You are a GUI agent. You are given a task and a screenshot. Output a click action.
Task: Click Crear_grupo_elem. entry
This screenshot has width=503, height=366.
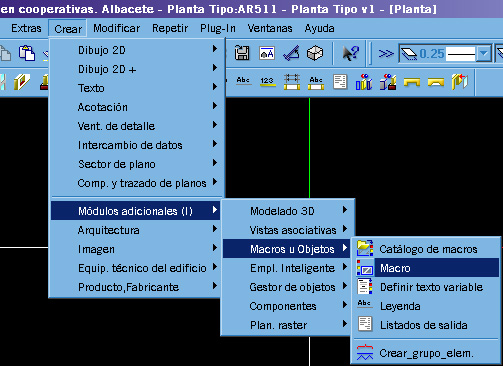click(427, 353)
